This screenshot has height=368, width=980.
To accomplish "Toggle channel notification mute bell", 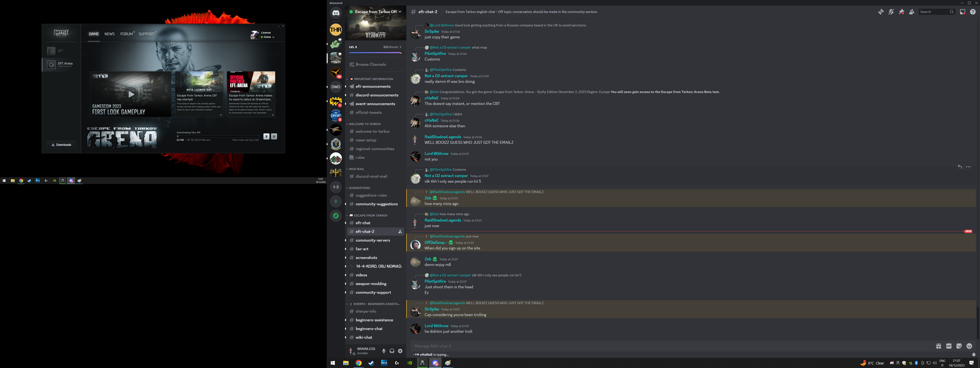I will click(891, 12).
